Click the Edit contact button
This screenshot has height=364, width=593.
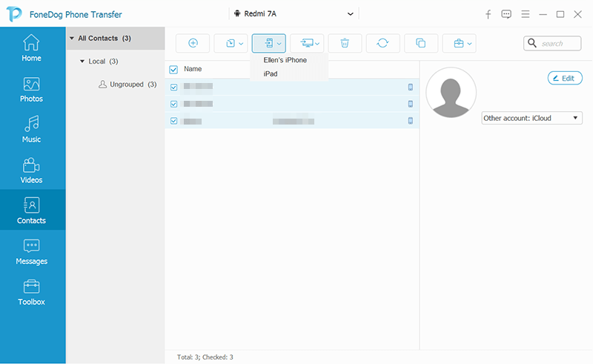(564, 78)
